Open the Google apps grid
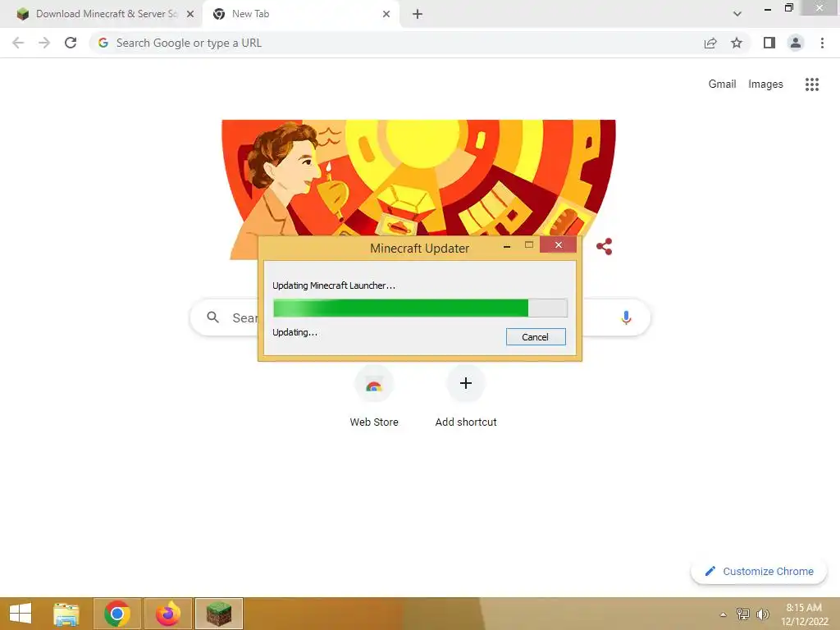 coord(812,84)
